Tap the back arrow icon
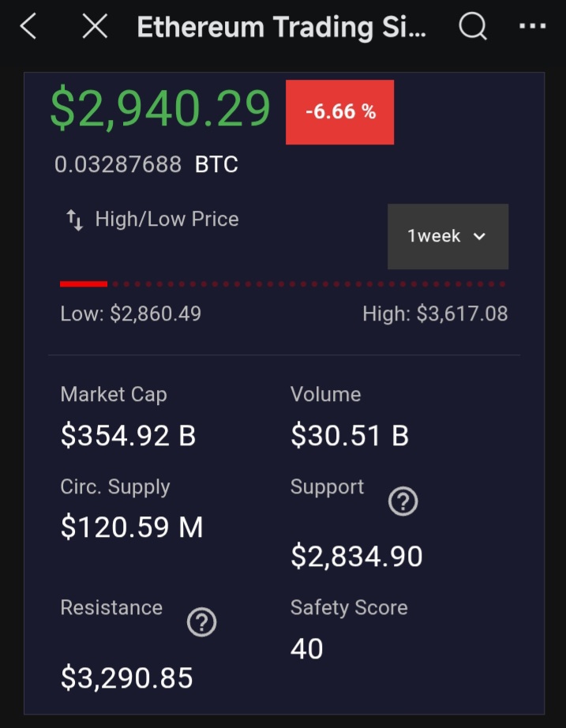The height and width of the screenshot is (728, 566). pos(29,27)
